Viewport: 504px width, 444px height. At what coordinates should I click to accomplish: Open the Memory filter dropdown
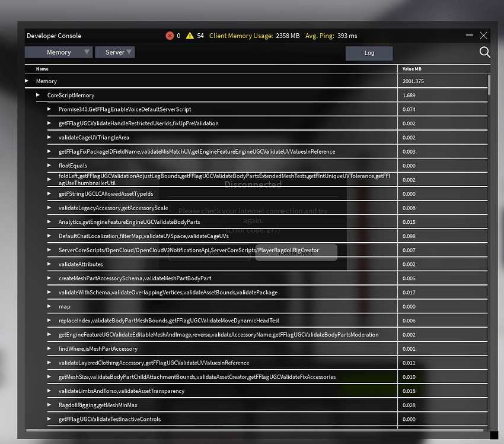[58, 52]
